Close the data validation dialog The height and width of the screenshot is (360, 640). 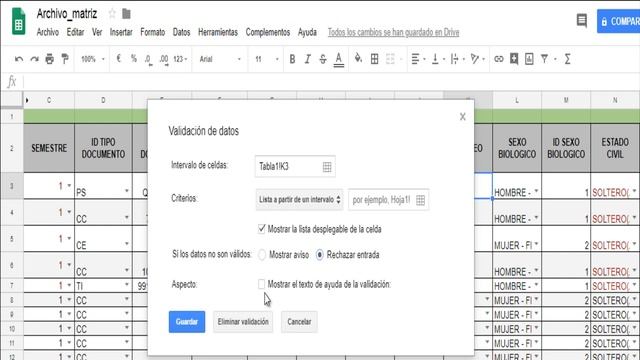point(462,117)
